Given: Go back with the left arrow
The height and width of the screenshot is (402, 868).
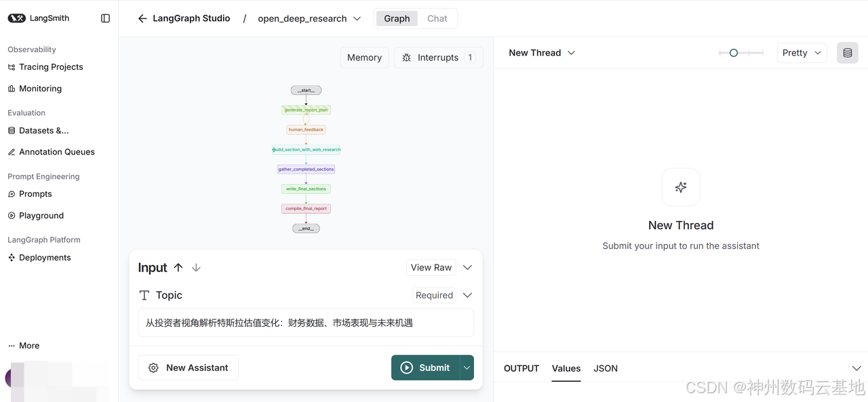Looking at the screenshot, I should point(142,18).
